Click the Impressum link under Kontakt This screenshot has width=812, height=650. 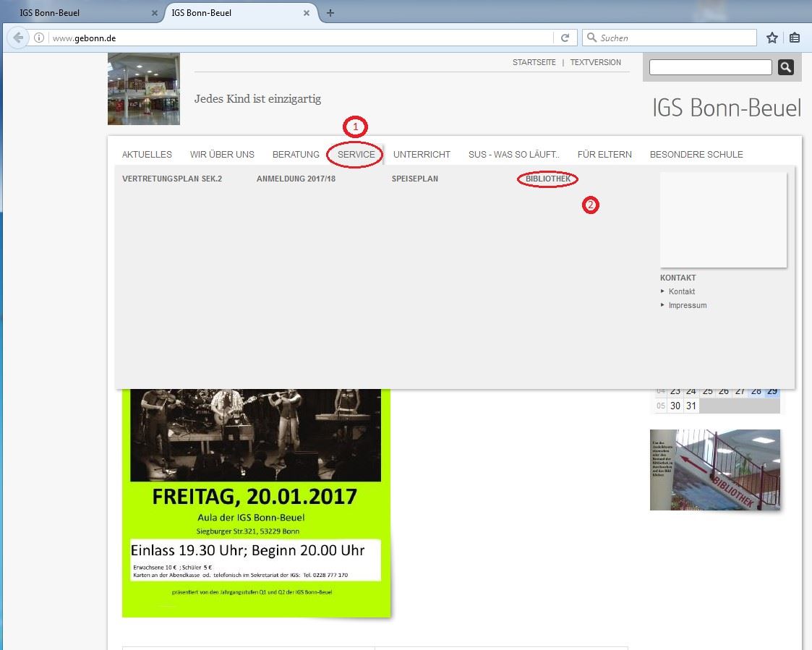pos(687,305)
